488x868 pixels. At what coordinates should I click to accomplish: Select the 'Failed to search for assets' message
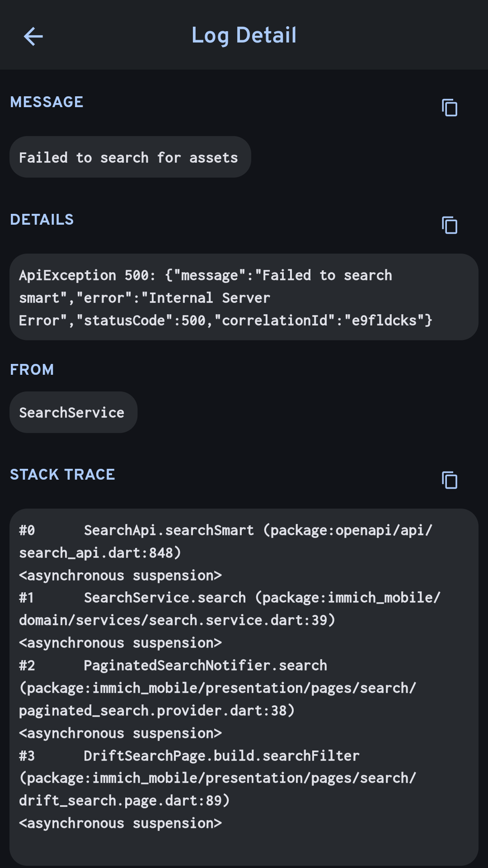coord(129,157)
